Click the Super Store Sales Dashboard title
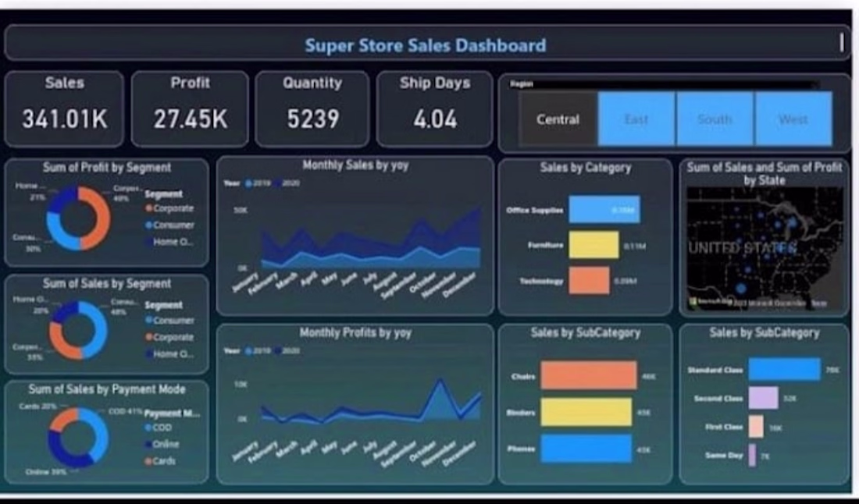The image size is (859, 504). pos(425,45)
